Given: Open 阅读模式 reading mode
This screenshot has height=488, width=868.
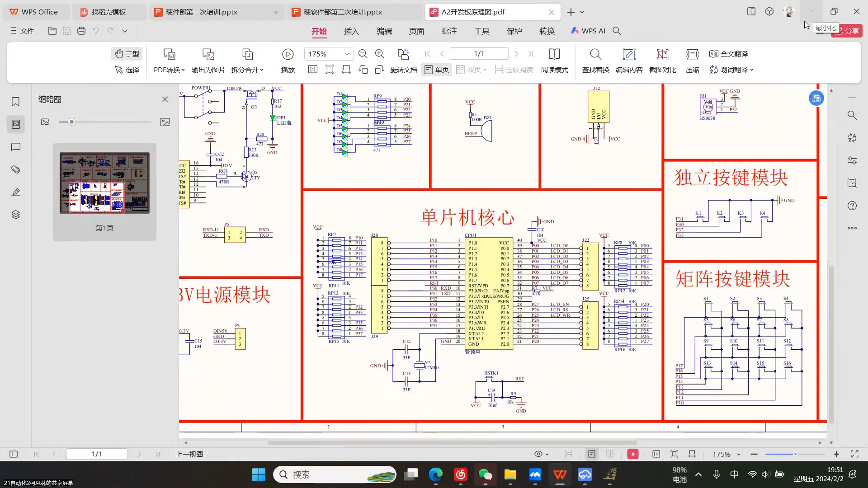Looking at the screenshot, I should pos(554,61).
